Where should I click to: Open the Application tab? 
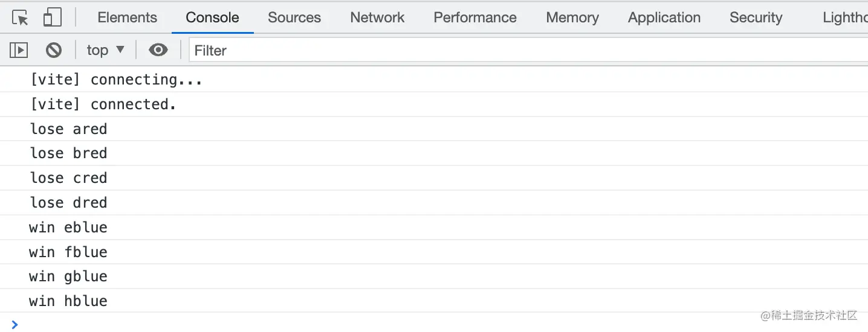tap(664, 18)
